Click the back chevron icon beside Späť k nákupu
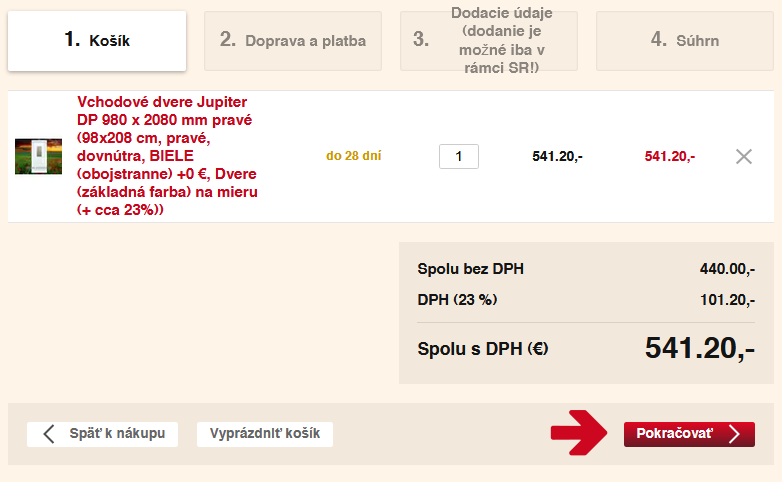 coord(48,434)
